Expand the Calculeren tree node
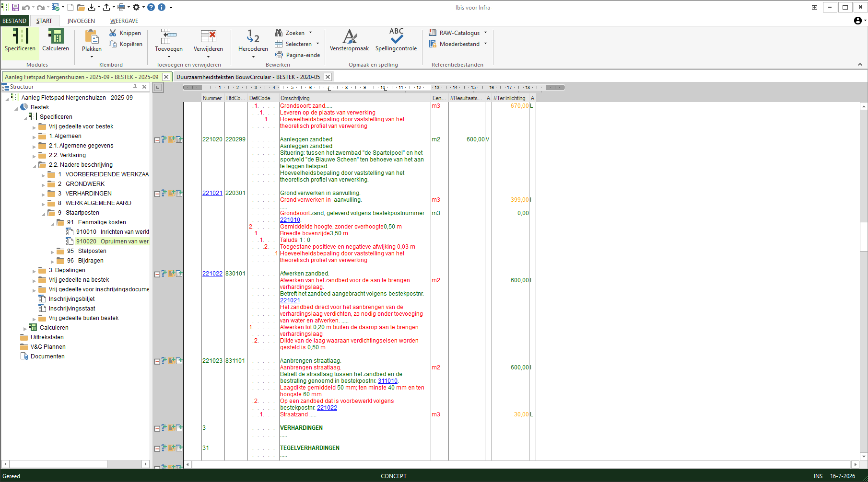This screenshot has height=482, width=868. click(x=25, y=328)
